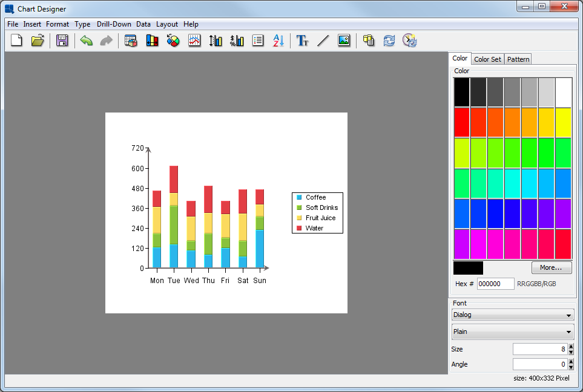Viewport: 583px width, 392px height.
Task: Select the line drawing tool
Action: point(323,41)
